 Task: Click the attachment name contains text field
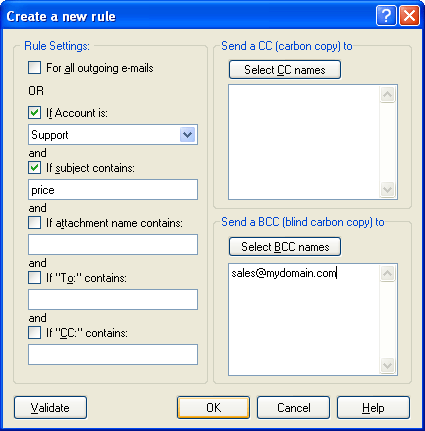point(113,245)
